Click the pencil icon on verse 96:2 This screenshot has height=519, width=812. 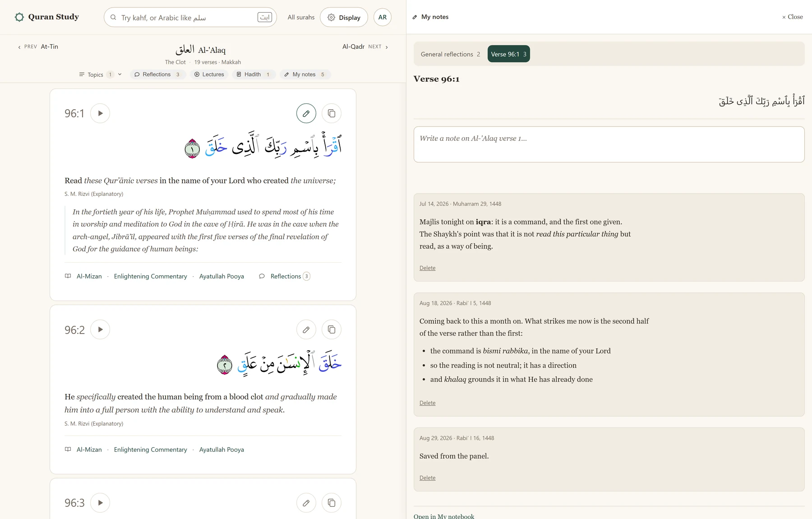(306, 329)
